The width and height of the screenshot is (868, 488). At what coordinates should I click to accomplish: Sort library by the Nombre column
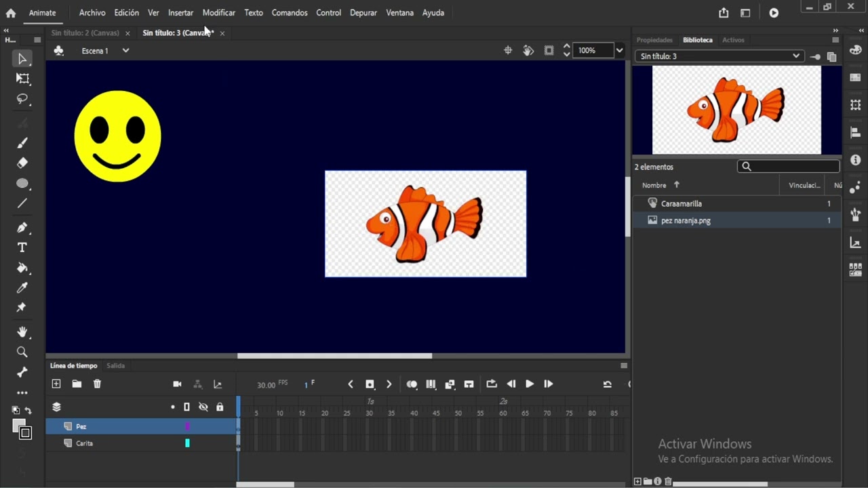coord(654,185)
